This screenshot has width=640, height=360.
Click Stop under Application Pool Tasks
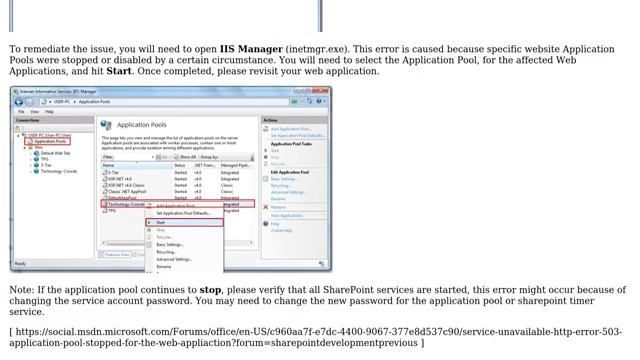coord(275,157)
